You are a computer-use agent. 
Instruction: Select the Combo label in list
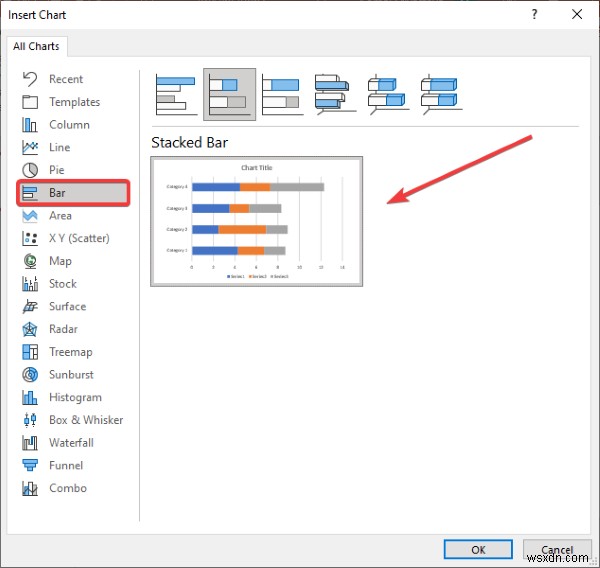[68, 488]
